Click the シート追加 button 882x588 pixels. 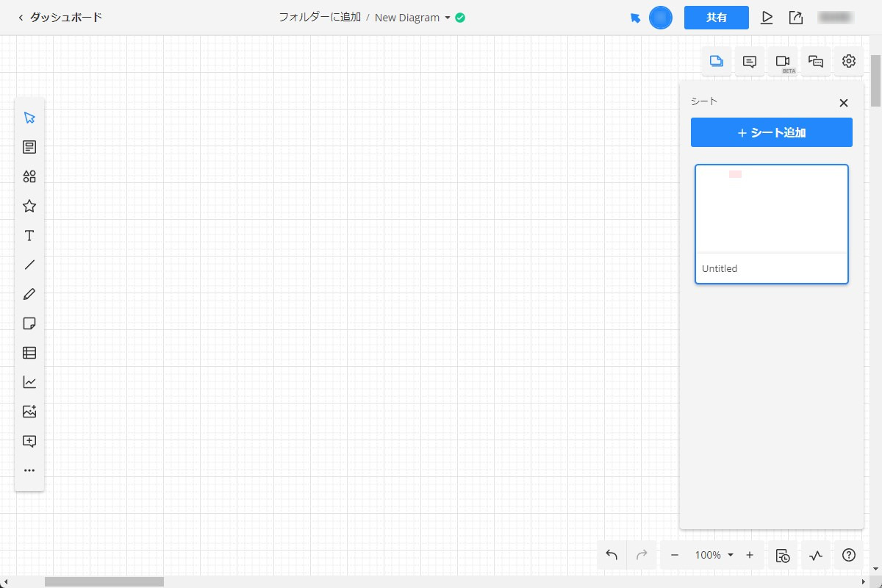pyautogui.click(x=771, y=132)
